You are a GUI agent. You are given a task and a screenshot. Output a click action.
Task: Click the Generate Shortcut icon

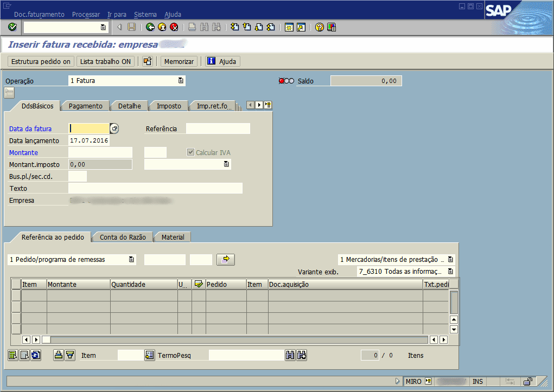pos(301,27)
